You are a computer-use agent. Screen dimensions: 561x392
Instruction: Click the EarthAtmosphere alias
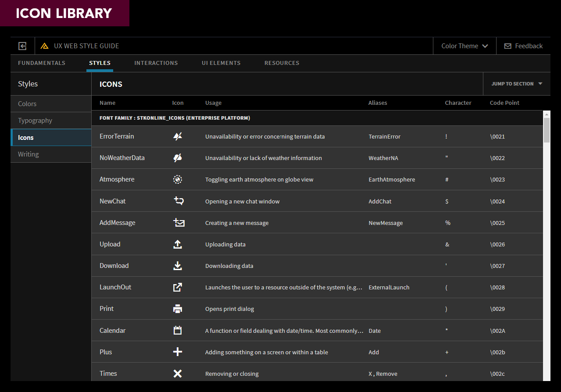coord(392,179)
